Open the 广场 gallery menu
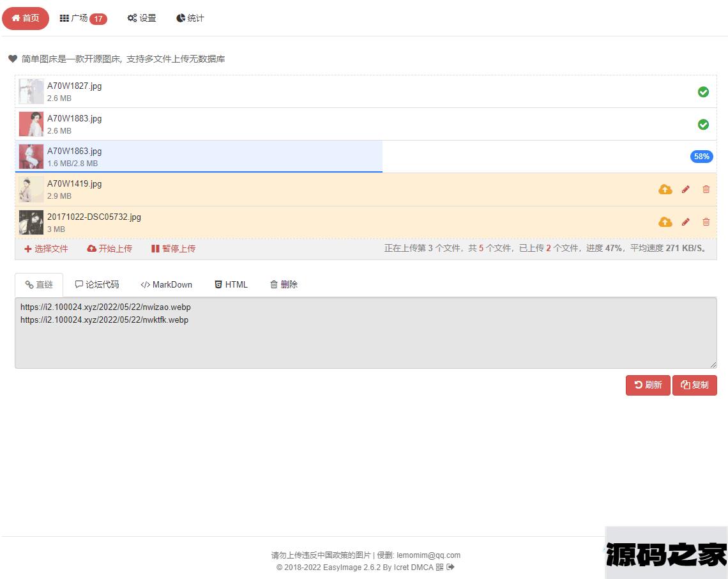Screen dimensions: 728x579 [x=83, y=19]
